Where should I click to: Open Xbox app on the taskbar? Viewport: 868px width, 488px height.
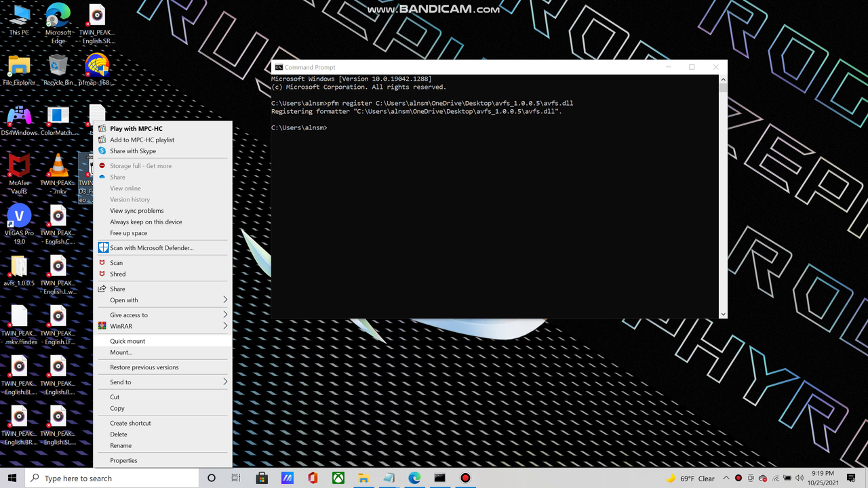tap(338, 478)
